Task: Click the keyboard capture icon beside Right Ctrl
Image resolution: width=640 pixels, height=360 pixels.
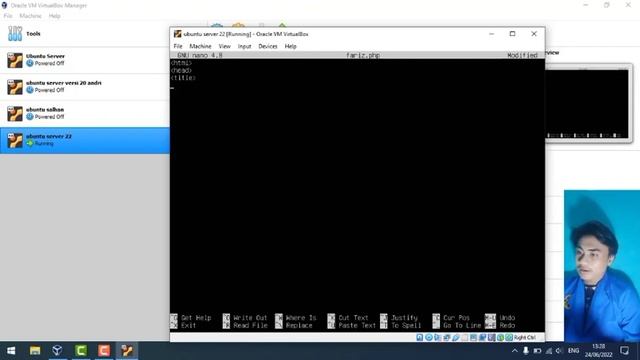Action: click(x=509, y=338)
